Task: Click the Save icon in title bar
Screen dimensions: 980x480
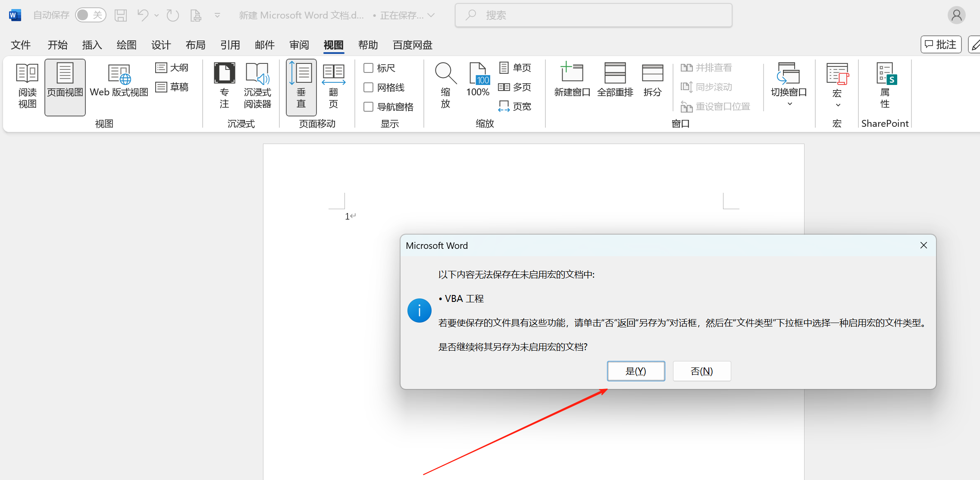Action: pos(121,16)
